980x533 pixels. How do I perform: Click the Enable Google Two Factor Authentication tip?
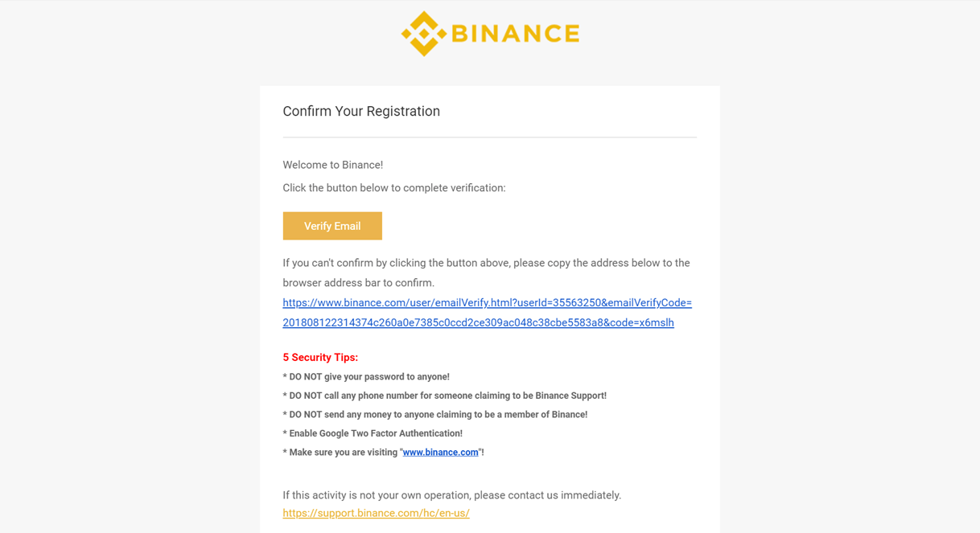(373, 433)
